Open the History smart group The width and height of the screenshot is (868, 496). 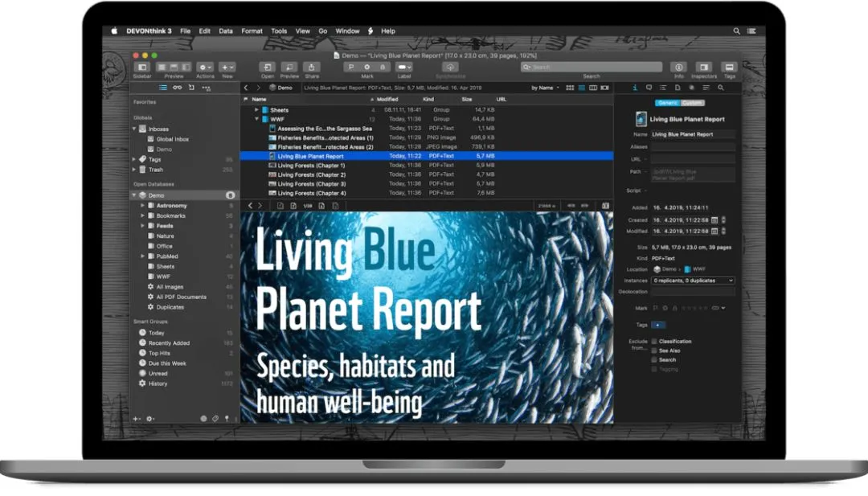(158, 383)
